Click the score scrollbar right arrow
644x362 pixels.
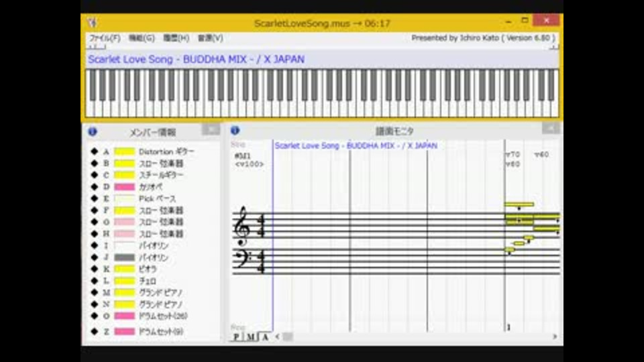(555, 337)
